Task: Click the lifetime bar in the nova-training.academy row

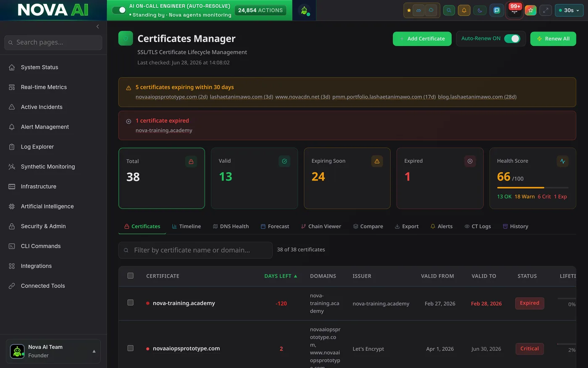Action: point(567,299)
